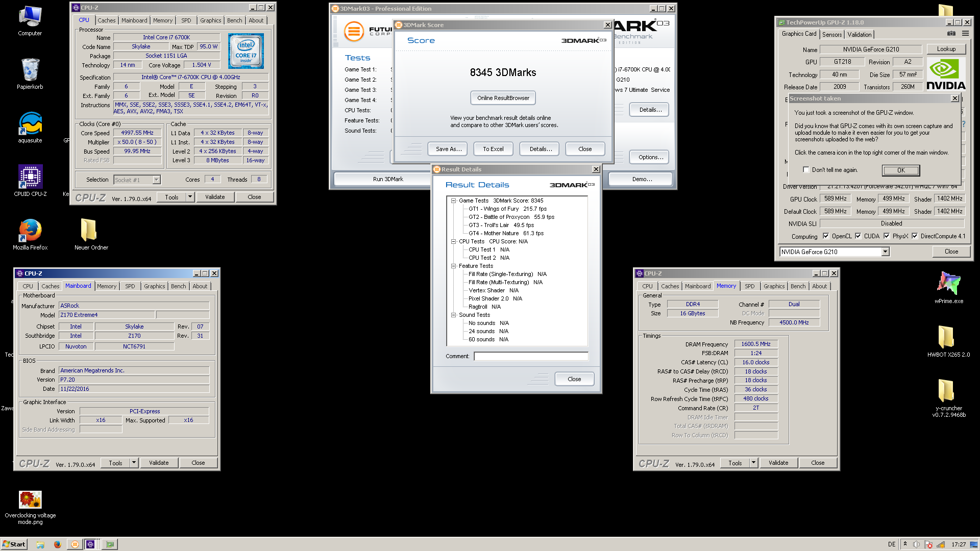Open SPD tab in Mainboard CPU-Z window
The width and height of the screenshot is (980, 551).
click(x=130, y=286)
